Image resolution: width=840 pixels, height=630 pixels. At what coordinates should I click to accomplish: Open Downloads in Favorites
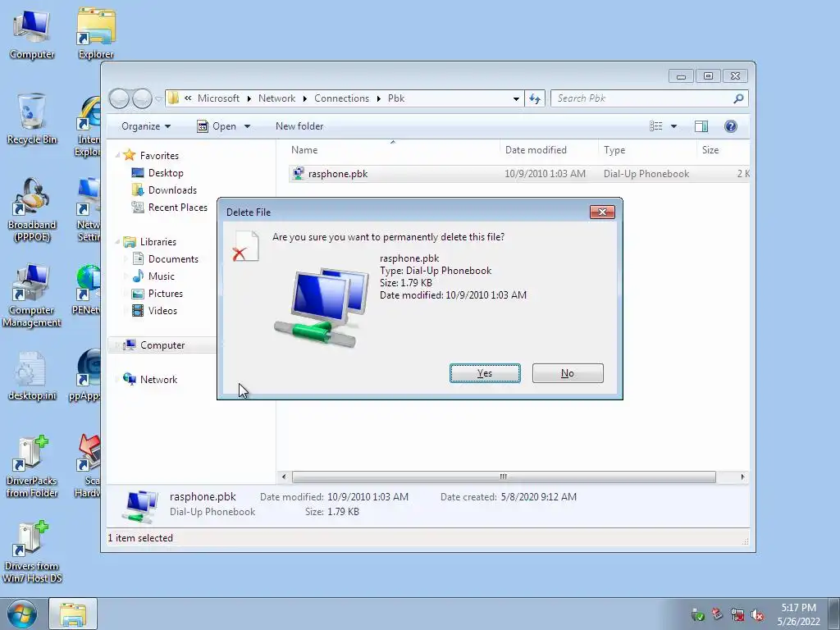172,190
